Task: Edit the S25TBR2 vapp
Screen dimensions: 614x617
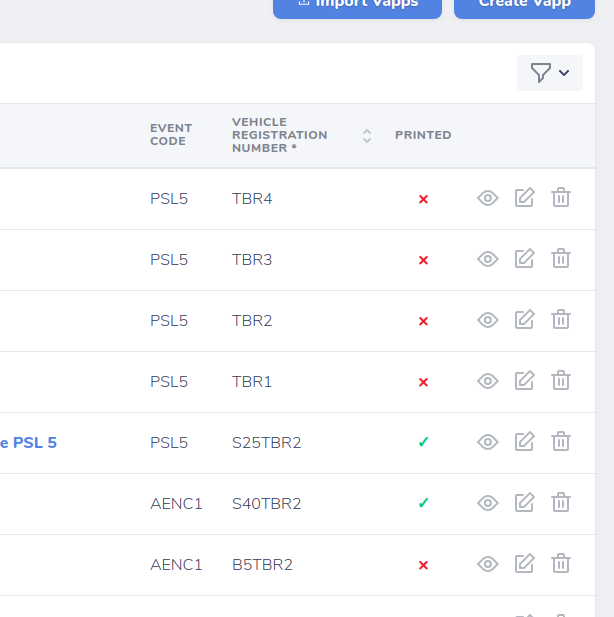Action: click(525, 442)
